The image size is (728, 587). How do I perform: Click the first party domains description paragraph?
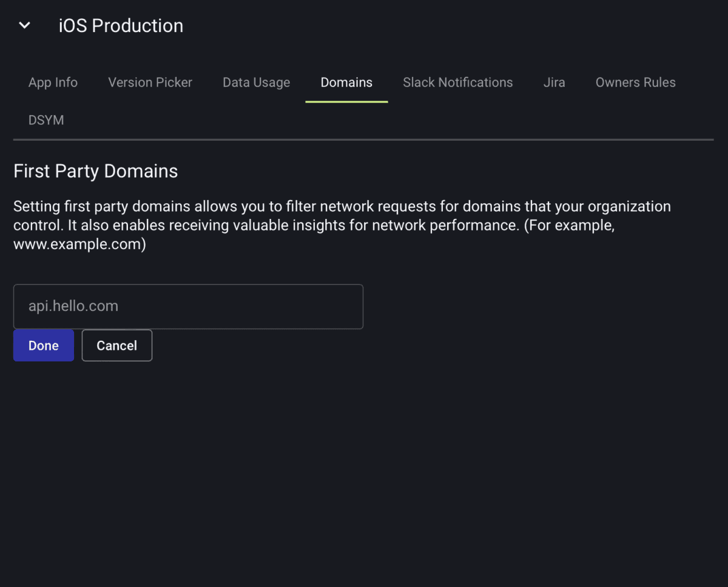pos(342,226)
